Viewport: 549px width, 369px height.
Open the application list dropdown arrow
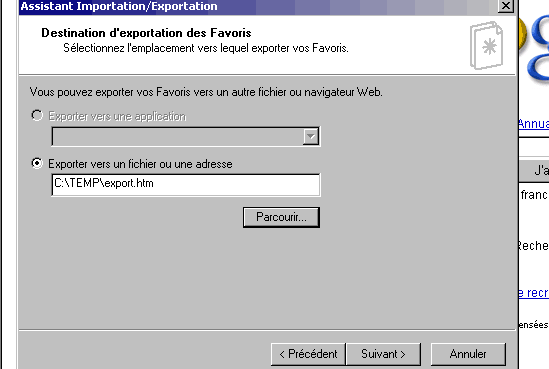pyautogui.click(x=311, y=137)
